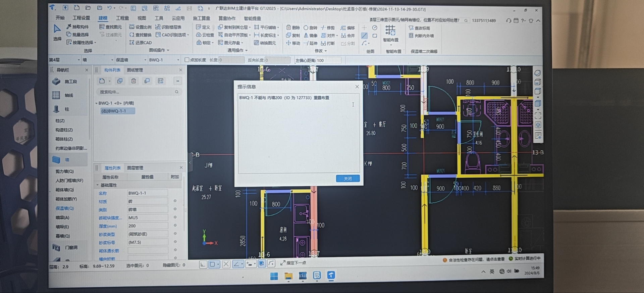
Task: Click the search magnifier in 搜索构件
Action: 177,92
